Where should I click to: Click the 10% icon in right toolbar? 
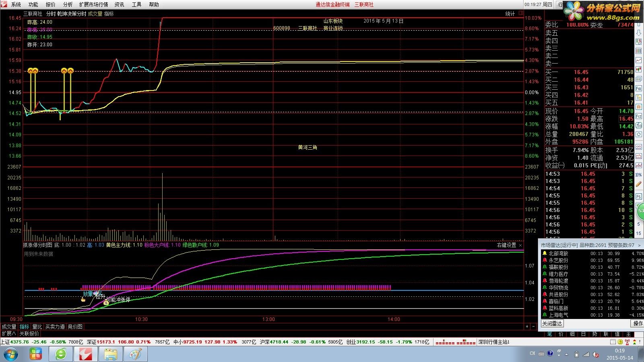(639, 175)
